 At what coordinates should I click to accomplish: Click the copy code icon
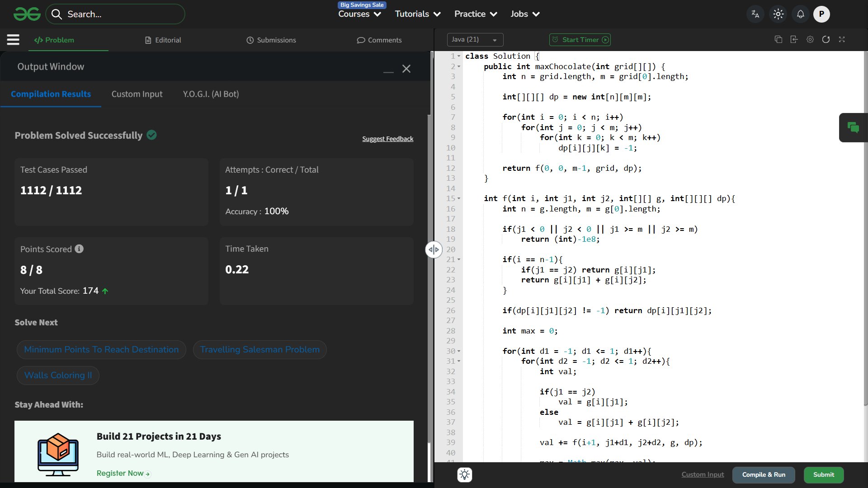tap(778, 40)
